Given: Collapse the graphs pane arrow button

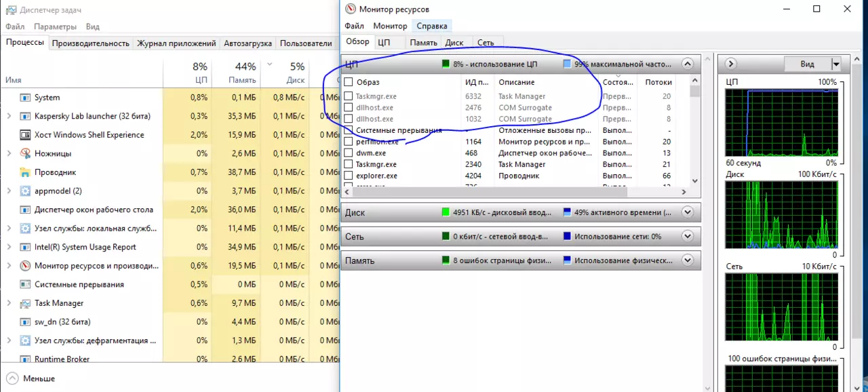Looking at the screenshot, I should tap(731, 64).
